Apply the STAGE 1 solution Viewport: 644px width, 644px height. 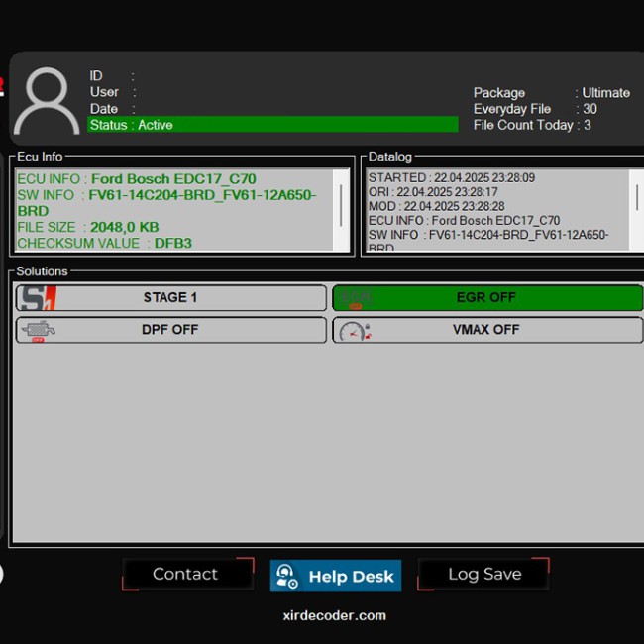click(170, 298)
